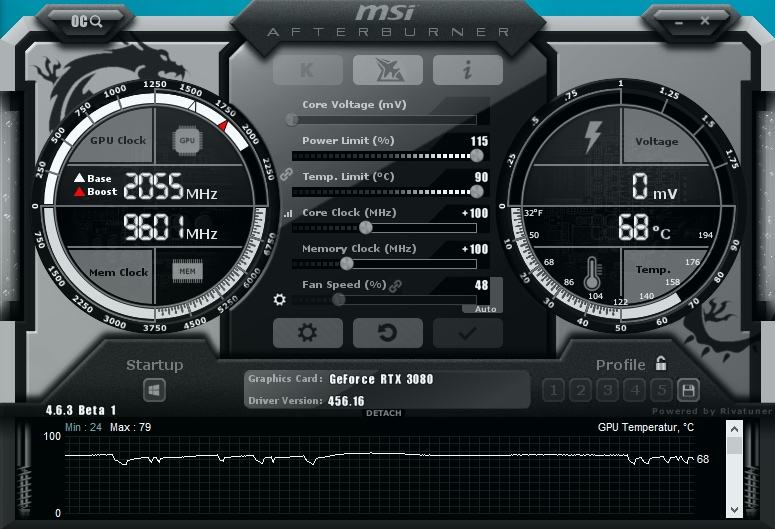Click the Powered by Rivatuner text
This screenshot has width=775, height=529.
[x=711, y=411]
